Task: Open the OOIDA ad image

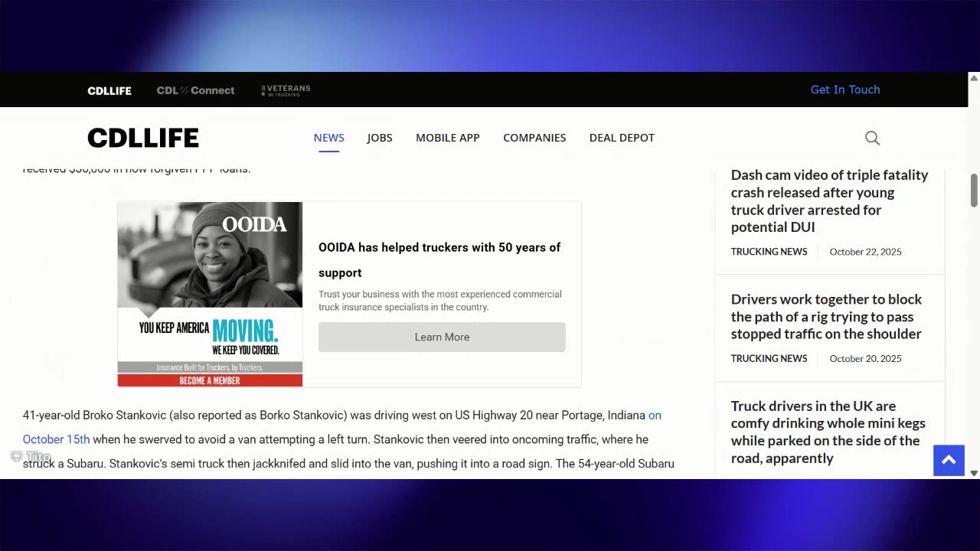Action: (x=210, y=294)
